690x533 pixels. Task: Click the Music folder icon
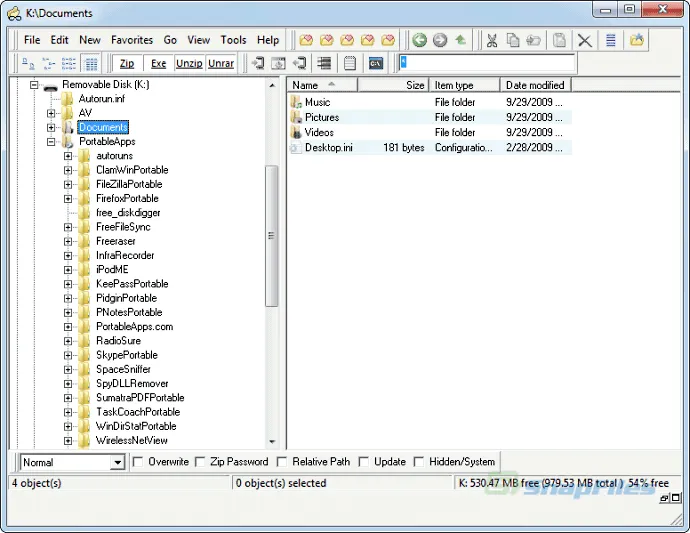297,102
